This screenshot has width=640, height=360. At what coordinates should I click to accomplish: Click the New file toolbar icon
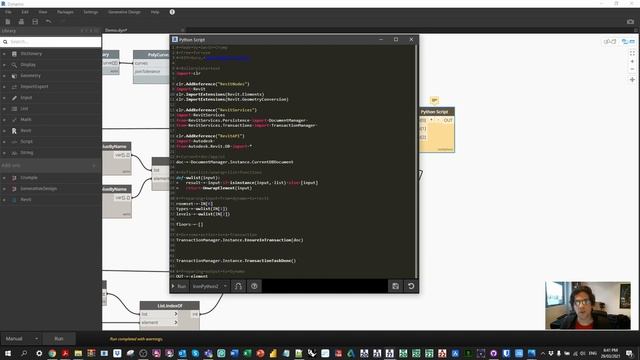8,22
